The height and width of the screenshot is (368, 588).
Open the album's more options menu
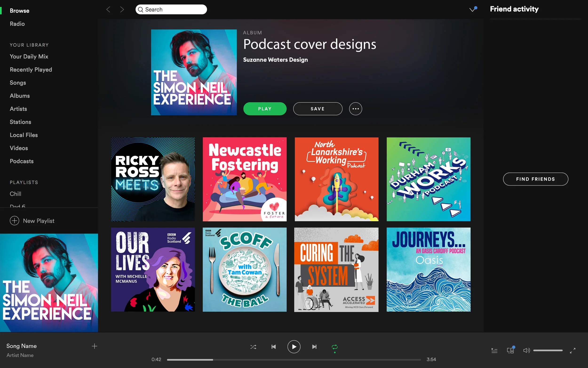pos(355,109)
